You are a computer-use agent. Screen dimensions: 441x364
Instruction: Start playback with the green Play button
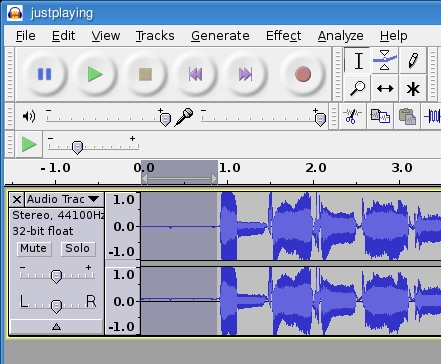(95, 74)
